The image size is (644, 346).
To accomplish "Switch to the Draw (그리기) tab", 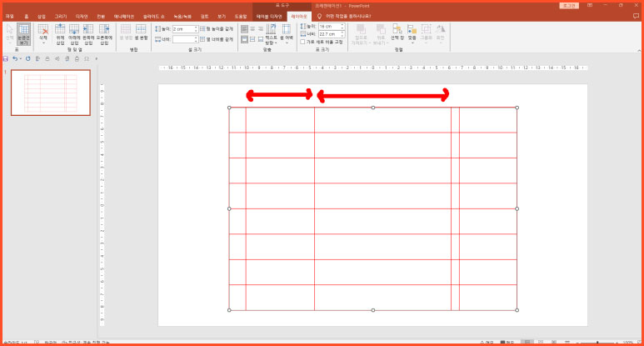I will tap(60, 17).
